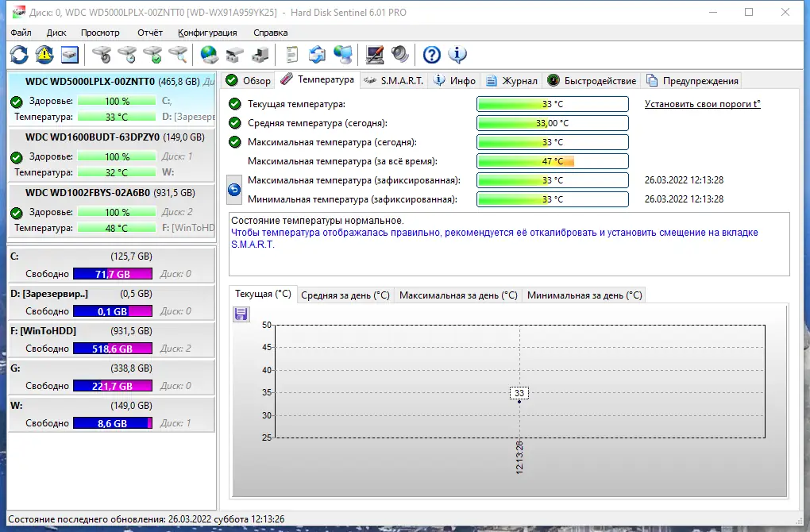This screenshot has width=810, height=532.
Task: Open the Инфо tab
Action: 454,80
